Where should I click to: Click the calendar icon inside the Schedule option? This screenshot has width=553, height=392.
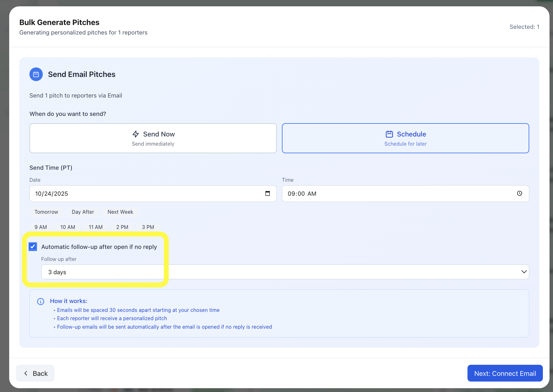[x=389, y=134]
